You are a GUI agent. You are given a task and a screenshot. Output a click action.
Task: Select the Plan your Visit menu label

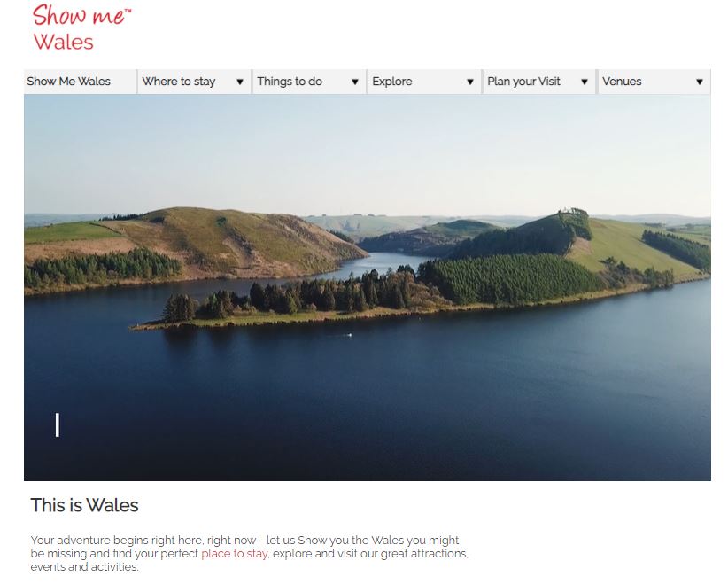coord(523,82)
